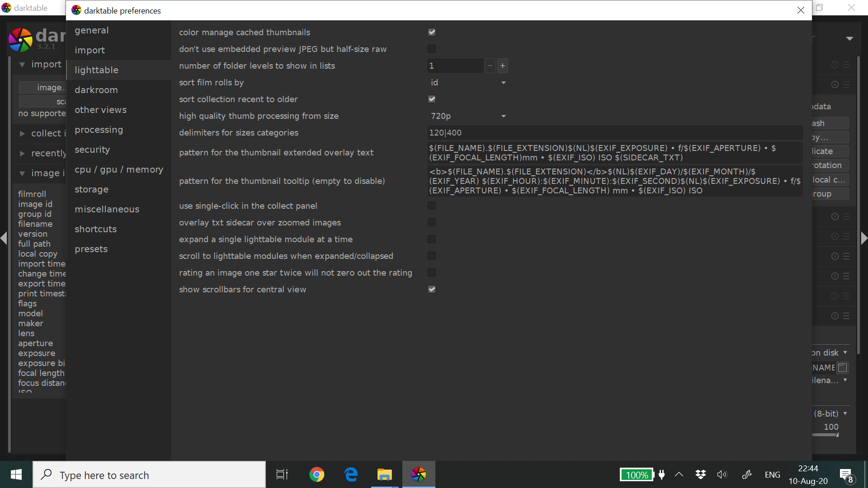Screen dimensions: 868x488
Task: Open the presets menu of the top right module
Action: [x=846, y=65]
